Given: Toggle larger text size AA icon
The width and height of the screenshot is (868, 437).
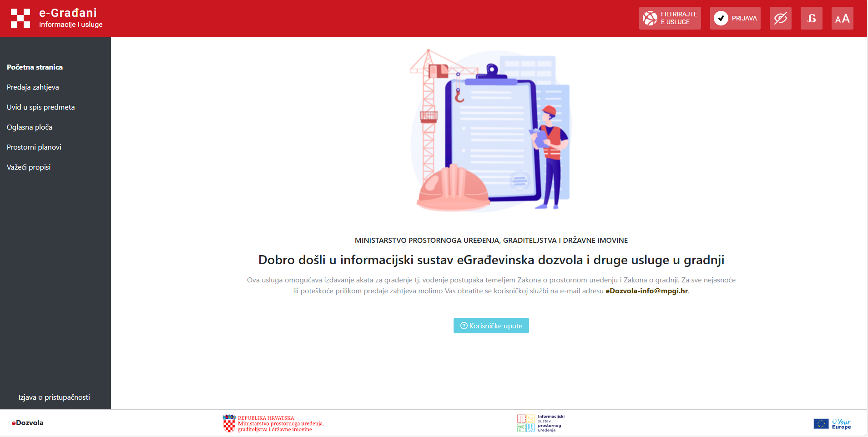Looking at the screenshot, I should click(x=842, y=18).
